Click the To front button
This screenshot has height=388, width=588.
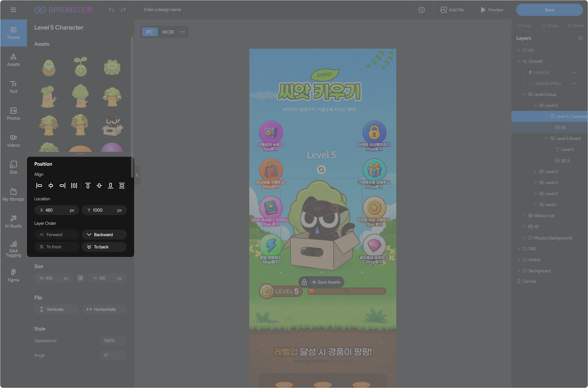[x=57, y=247]
